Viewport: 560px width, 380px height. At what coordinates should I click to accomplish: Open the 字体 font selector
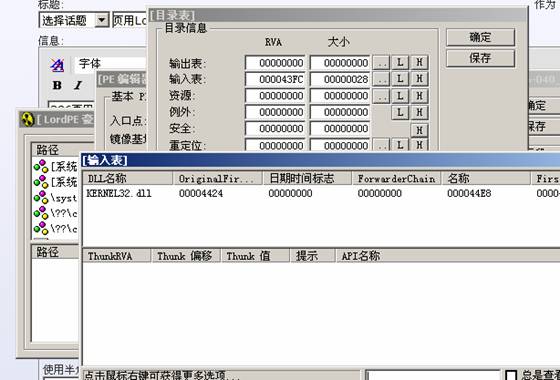tap(110, 65)
